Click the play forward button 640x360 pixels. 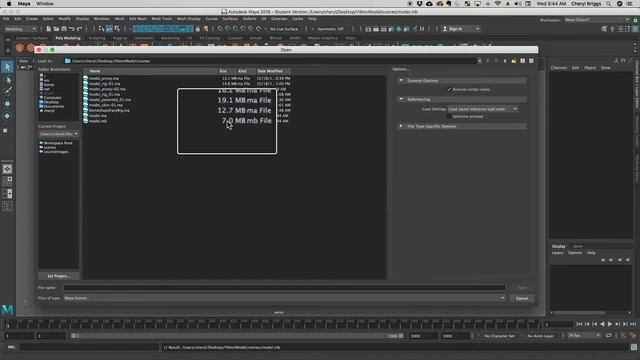610,324
